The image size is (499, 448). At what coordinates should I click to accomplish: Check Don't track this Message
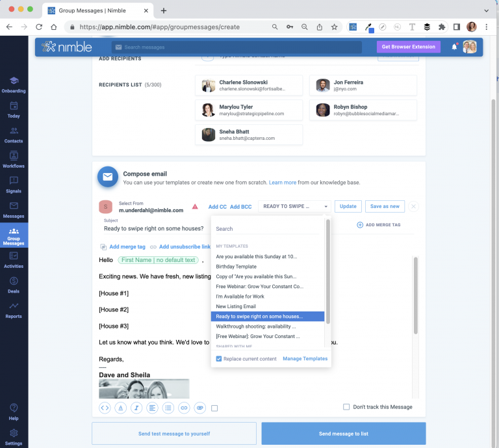point(346,407)
